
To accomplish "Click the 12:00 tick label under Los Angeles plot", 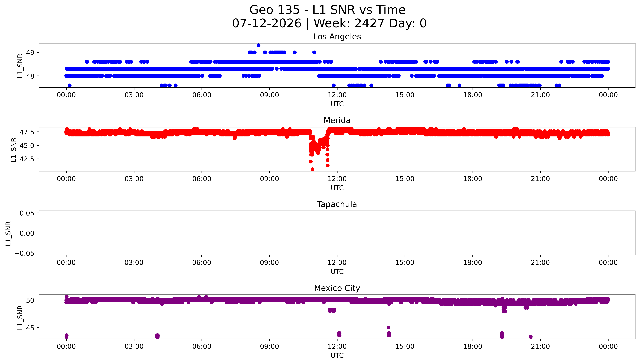I will (x=337, y=95).
